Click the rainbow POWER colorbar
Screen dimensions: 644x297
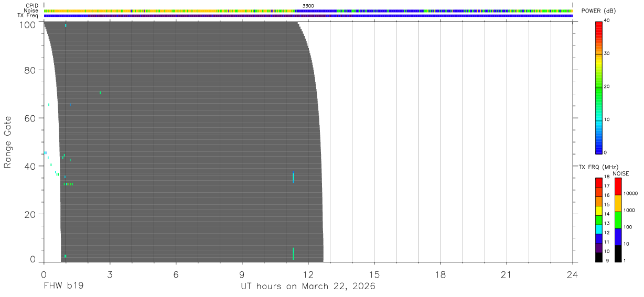coord(598,87)
